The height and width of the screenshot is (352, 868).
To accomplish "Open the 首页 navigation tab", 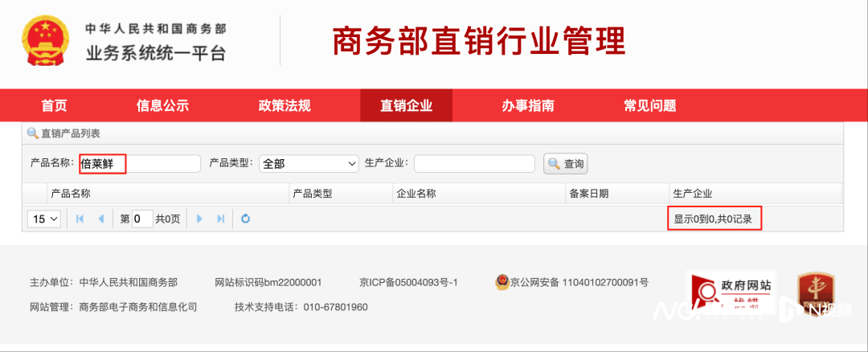I will [54, 105].
